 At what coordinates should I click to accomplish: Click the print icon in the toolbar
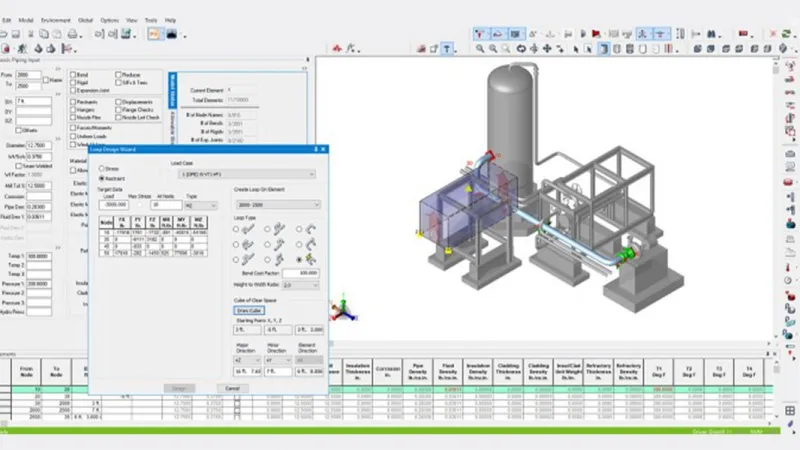pyautogui.click(x=72, y=34)
